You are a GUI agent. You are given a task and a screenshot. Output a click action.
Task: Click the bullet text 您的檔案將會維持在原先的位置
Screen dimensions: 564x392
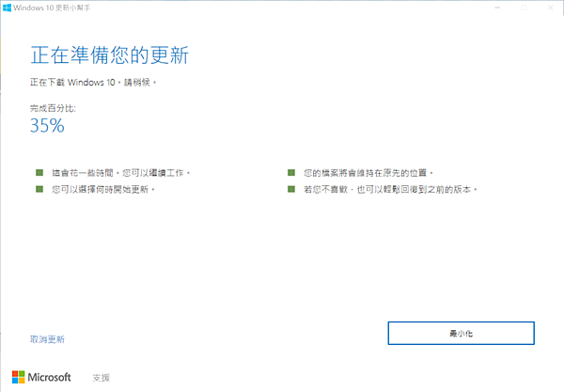(x=368, y=173)
